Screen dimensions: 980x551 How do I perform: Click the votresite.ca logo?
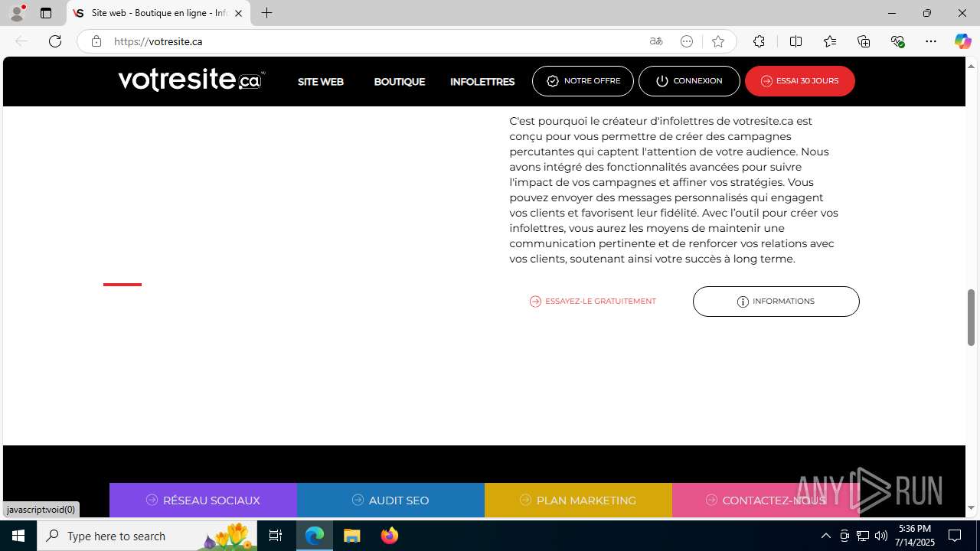[191, 80]
